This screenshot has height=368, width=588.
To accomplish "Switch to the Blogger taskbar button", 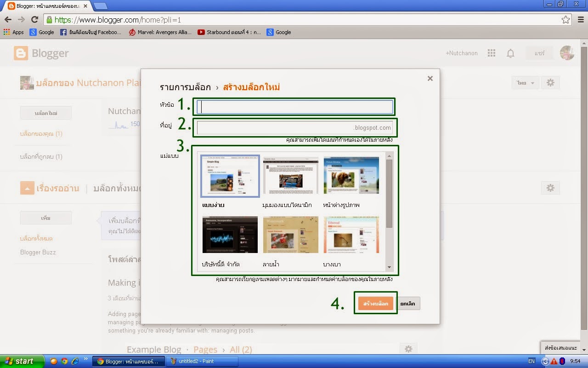I will pos(128,361).
